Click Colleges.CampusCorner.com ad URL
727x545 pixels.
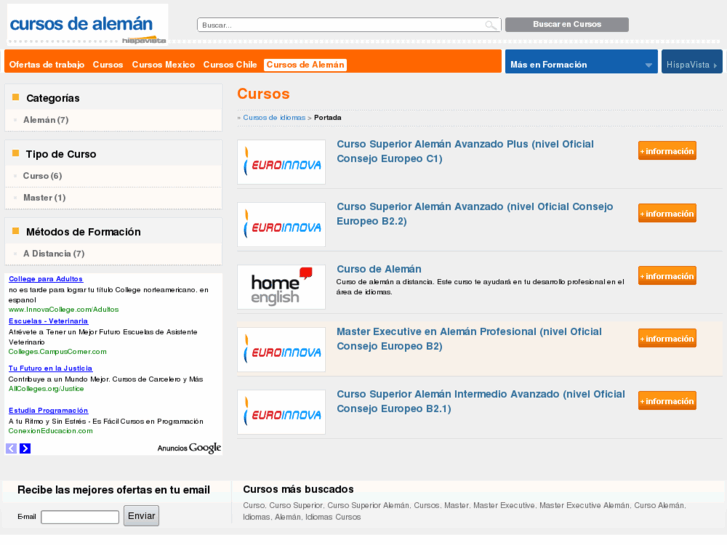coord(57,352)
